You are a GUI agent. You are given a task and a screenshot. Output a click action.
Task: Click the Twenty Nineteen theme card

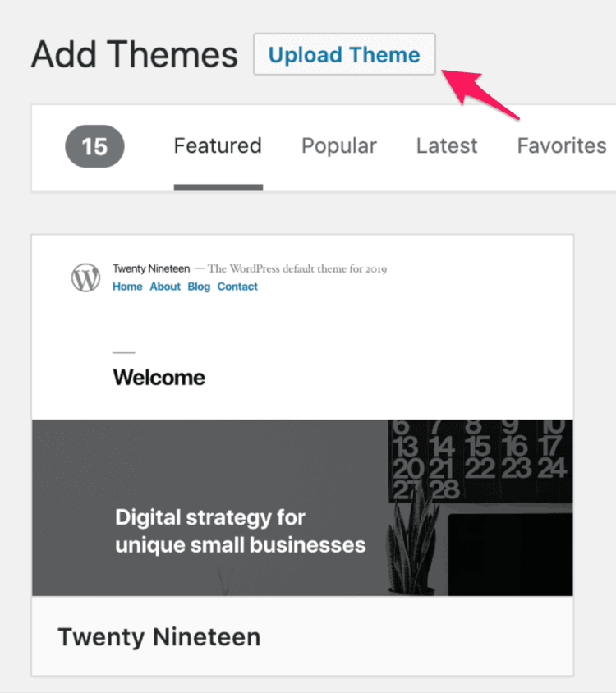point(302,452)
